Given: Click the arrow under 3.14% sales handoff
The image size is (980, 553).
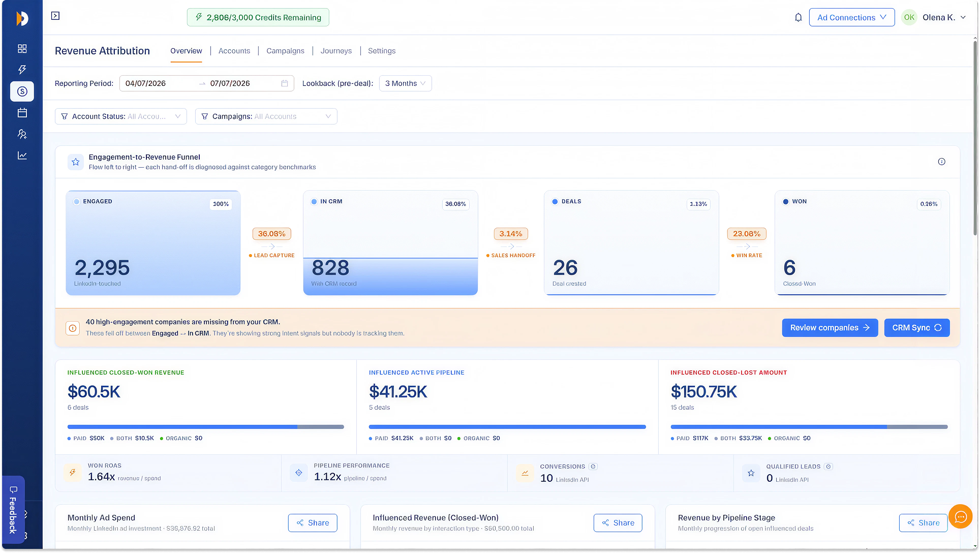Looking at the screenshot, I should [511, 247].
